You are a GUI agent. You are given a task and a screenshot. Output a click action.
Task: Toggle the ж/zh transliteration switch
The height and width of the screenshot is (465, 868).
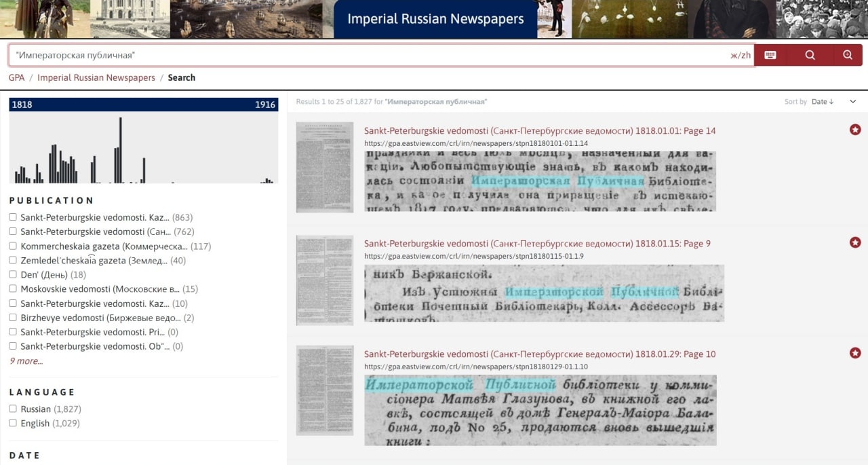741,56
